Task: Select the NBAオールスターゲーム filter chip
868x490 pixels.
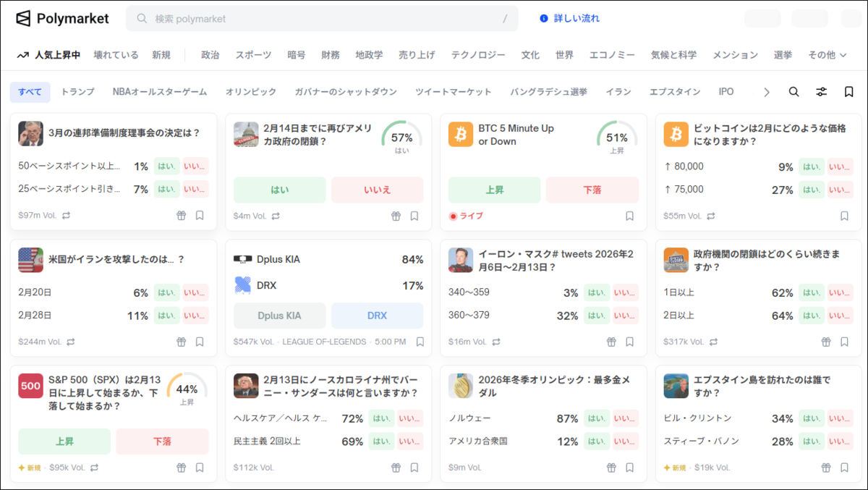Action: pos(160,92)
